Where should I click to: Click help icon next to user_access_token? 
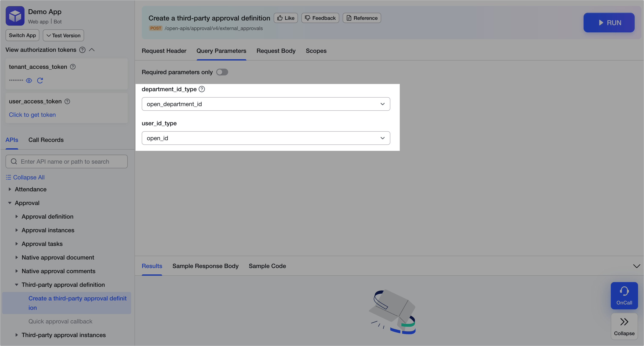67,101
